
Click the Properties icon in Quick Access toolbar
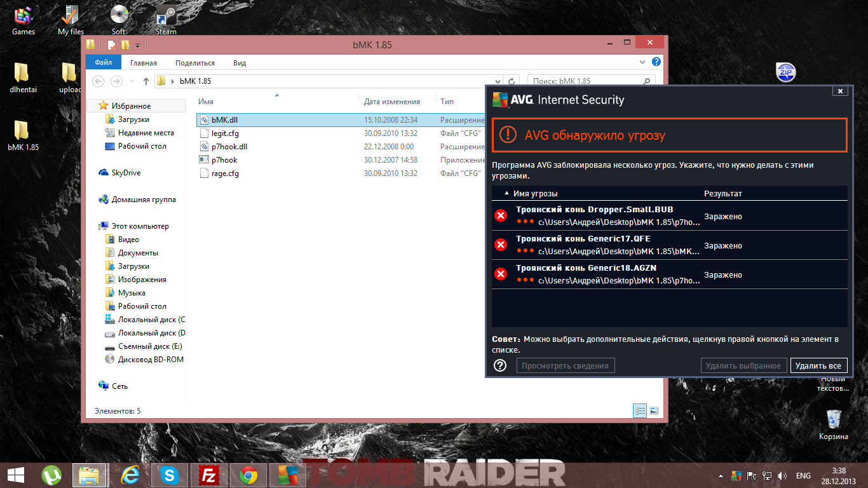pyautogui.click(x=112, y=44)
